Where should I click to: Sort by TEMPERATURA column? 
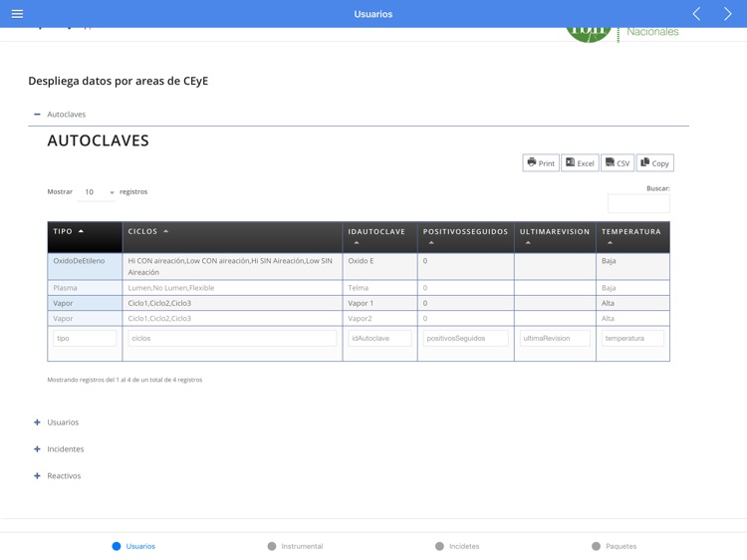point(633,237)
